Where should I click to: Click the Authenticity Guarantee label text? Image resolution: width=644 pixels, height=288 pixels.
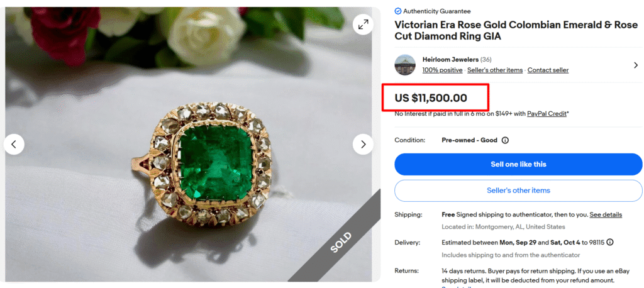[437, 11]
